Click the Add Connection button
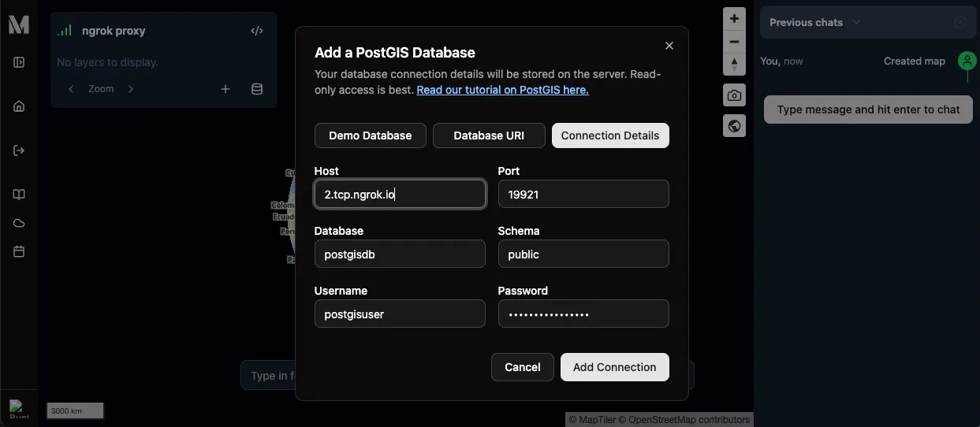This screenshot has height=427, width=980. pyautogui.click(x=615, y=367)
